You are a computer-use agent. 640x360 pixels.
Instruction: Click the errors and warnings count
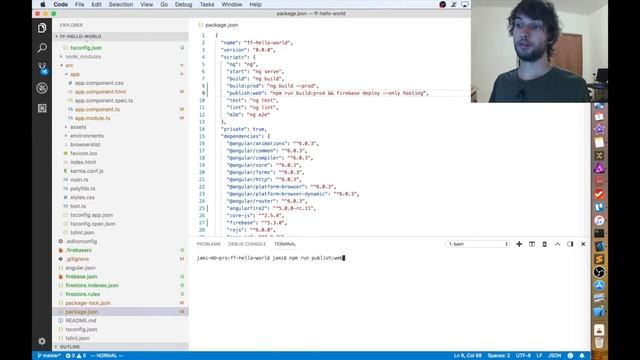click(x=76, y=356)
